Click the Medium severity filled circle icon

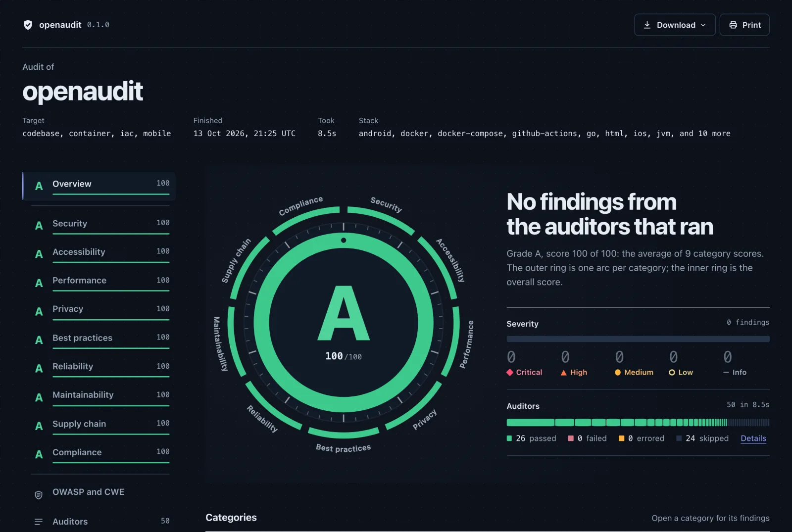[x=618, y=373]
